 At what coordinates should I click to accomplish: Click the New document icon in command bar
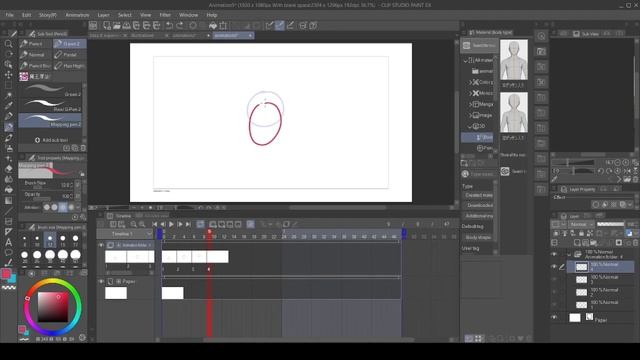pos(107,26)
